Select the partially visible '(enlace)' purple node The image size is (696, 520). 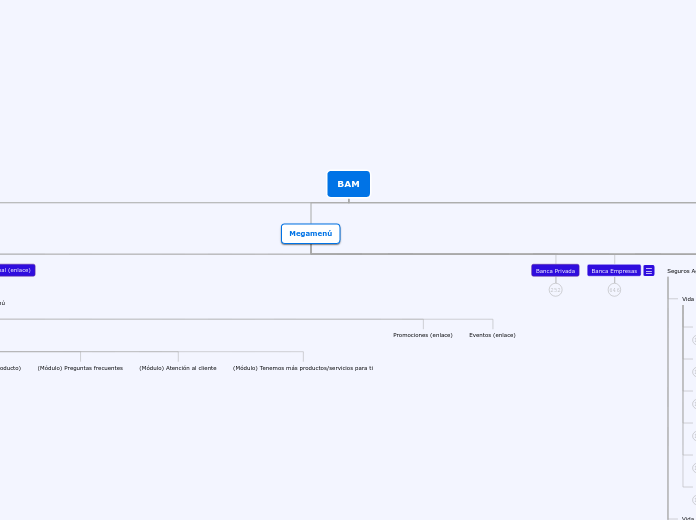click(17, 270)
